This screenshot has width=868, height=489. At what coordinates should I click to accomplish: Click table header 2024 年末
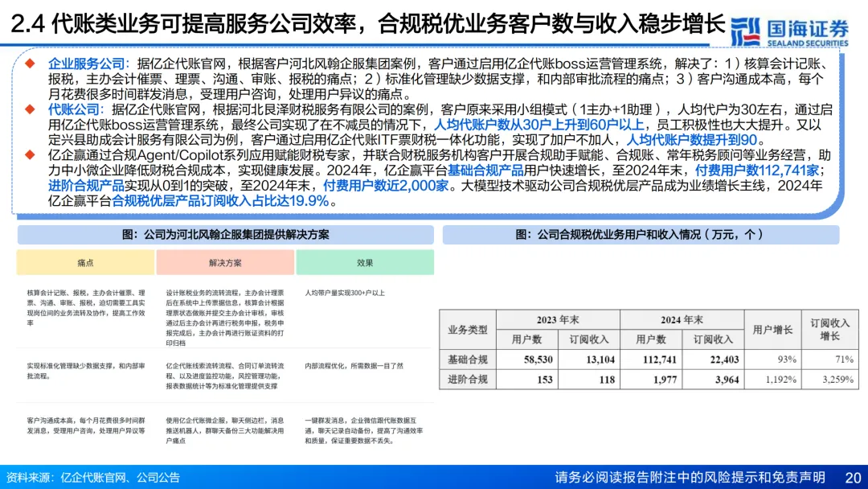click(x=682, y=320)
